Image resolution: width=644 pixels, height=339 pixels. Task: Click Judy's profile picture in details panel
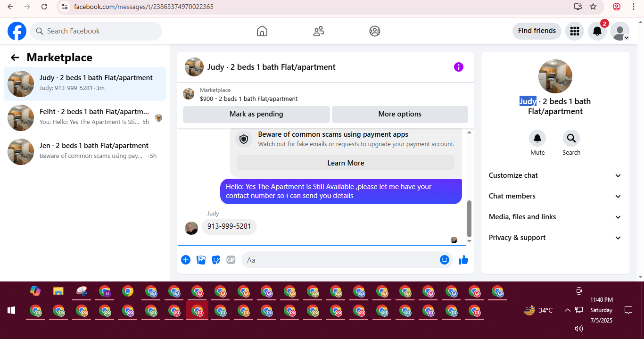(555, 76)
